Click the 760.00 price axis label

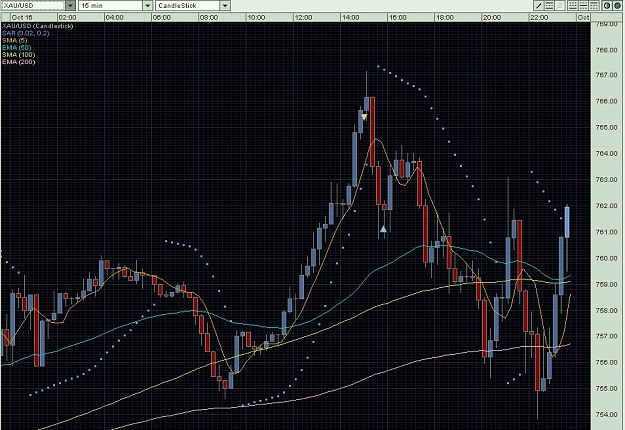[606, 258]
